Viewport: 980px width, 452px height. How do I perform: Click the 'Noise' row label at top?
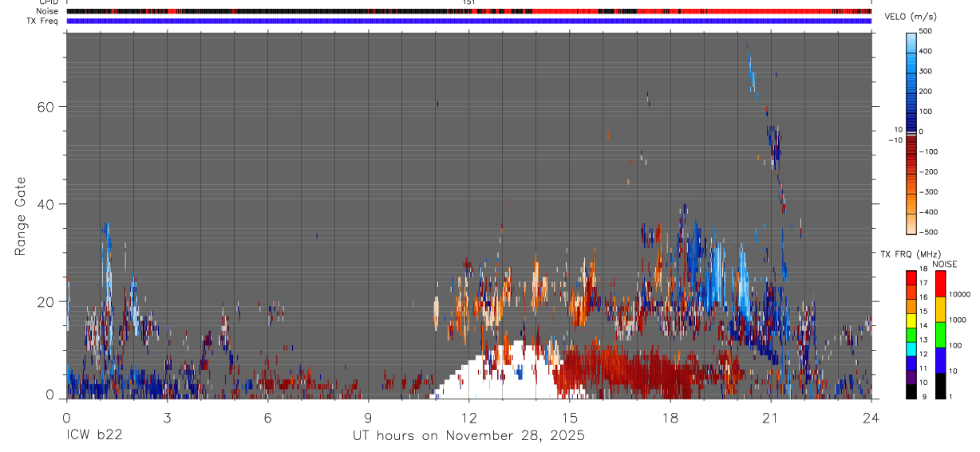[x=47, y=11]
